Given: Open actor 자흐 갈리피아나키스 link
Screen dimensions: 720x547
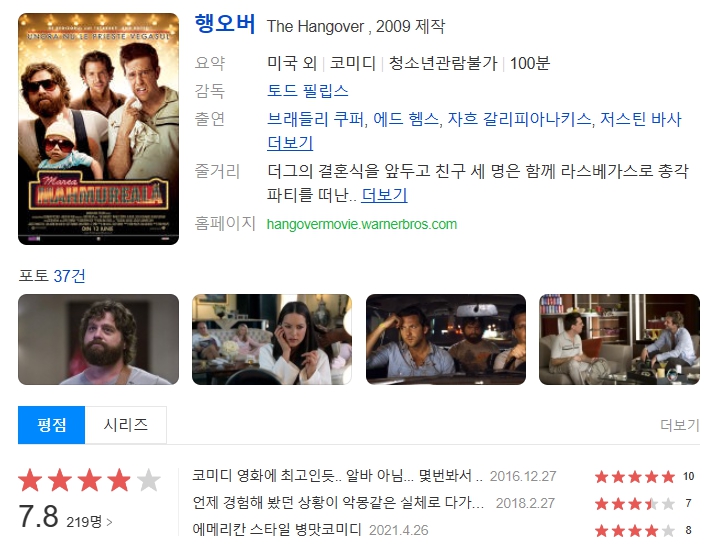Looking at the screenshot, I should (519, 119).
